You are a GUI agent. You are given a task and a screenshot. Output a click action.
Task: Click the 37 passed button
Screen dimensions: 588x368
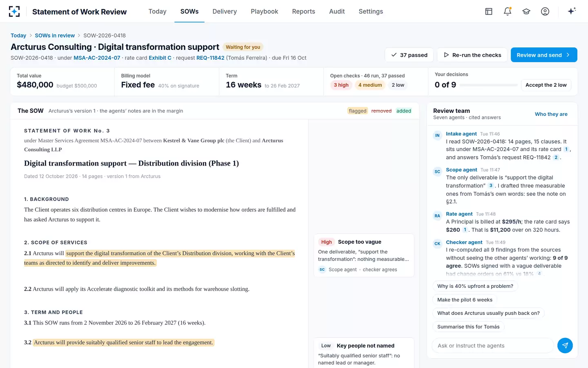[409, 55]
